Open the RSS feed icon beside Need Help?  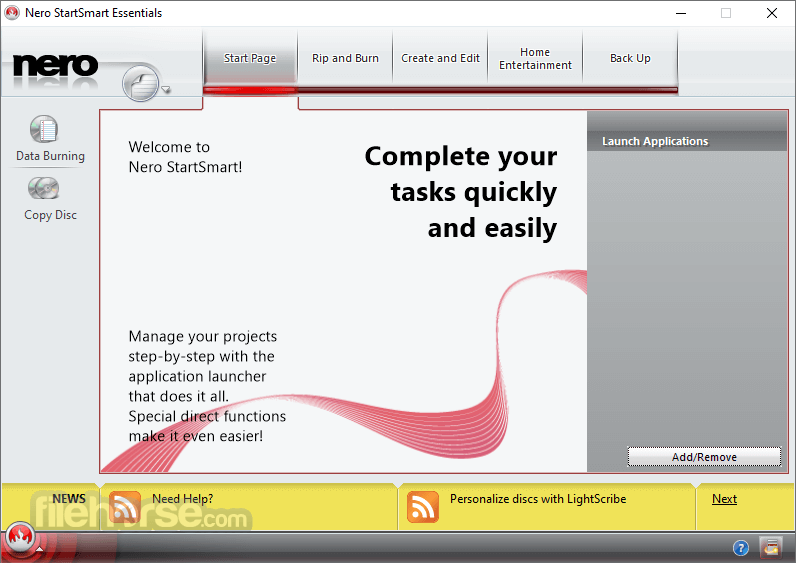pos(124,507)
